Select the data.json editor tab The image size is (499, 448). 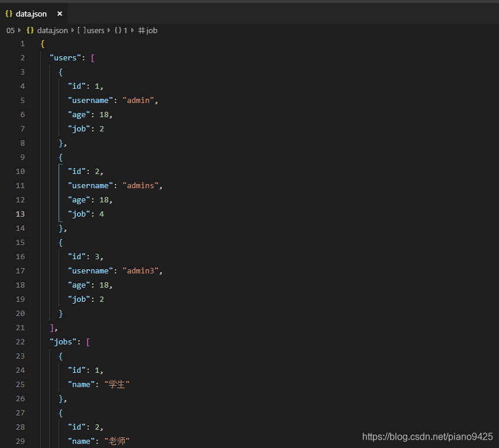click(33, 14)
